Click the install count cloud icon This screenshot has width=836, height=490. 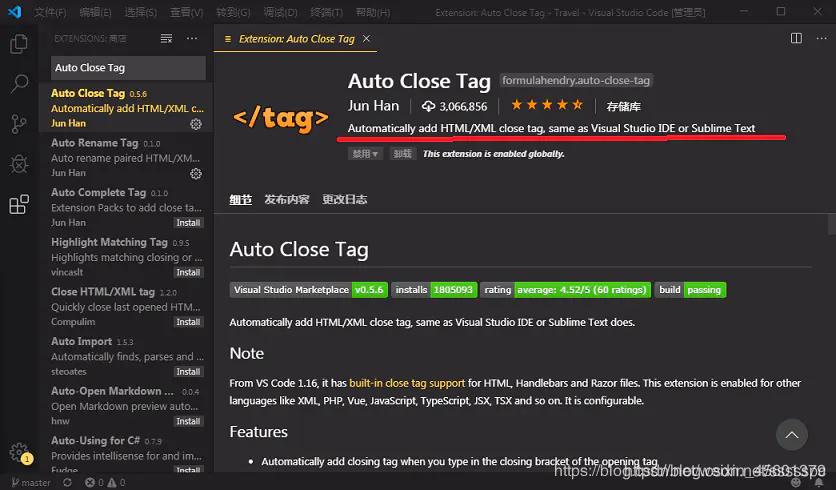coord(428,106)
